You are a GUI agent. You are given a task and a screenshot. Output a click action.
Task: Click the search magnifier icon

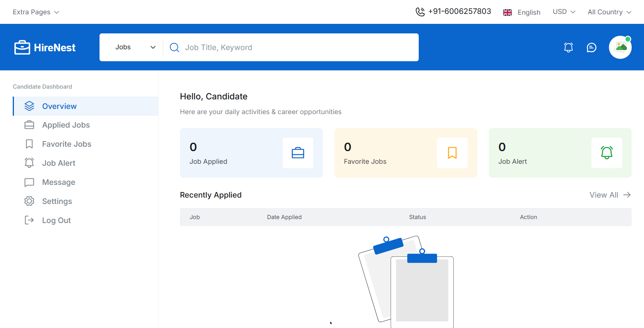(x=174, y=48)
